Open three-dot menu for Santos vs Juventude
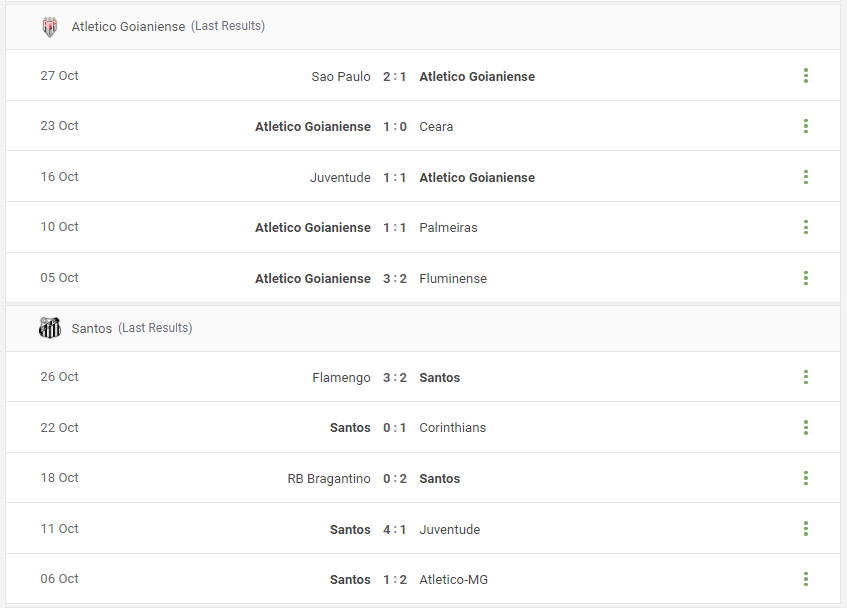This screenshot has width=847, height=608. [805, 529]
